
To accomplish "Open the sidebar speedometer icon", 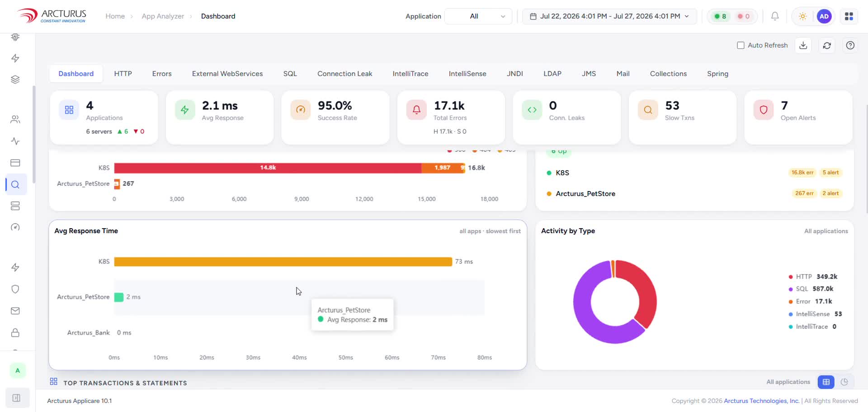I will [15, 227].
